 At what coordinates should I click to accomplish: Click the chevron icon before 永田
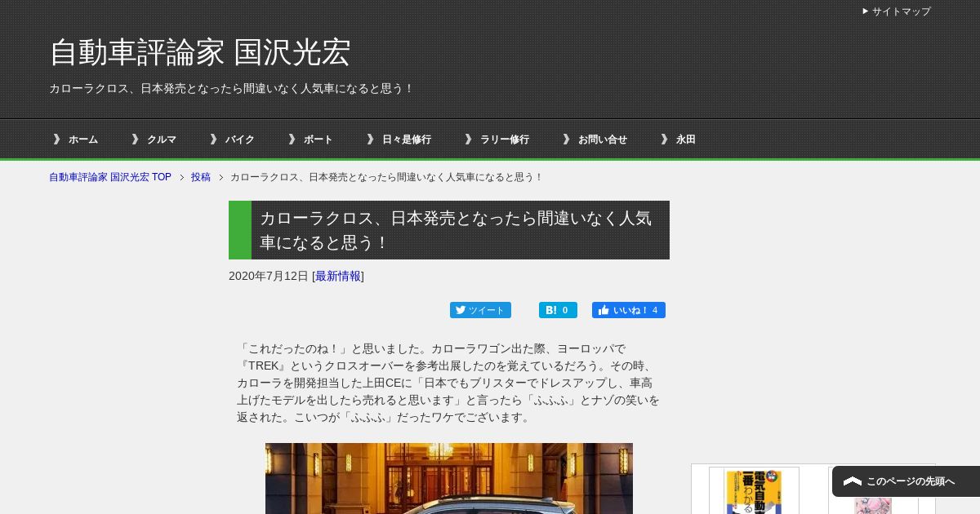point(664,140)
